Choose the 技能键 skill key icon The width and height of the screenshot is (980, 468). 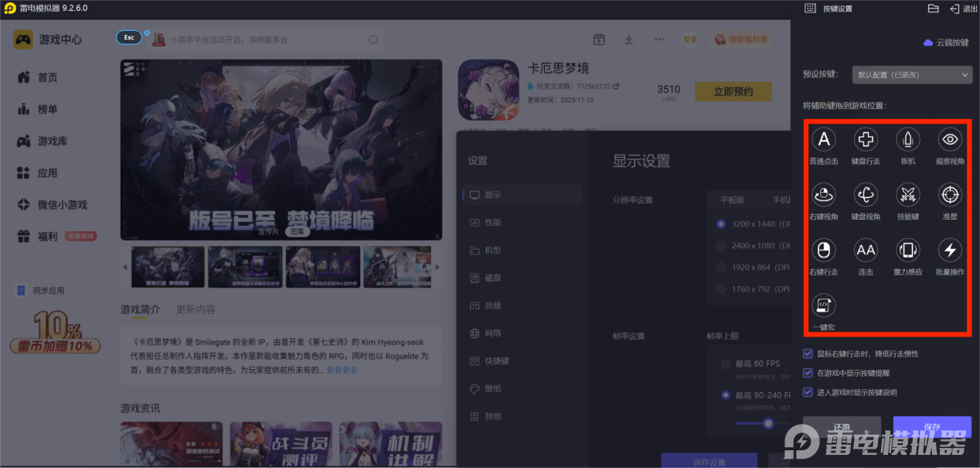[x=908, y=195]
